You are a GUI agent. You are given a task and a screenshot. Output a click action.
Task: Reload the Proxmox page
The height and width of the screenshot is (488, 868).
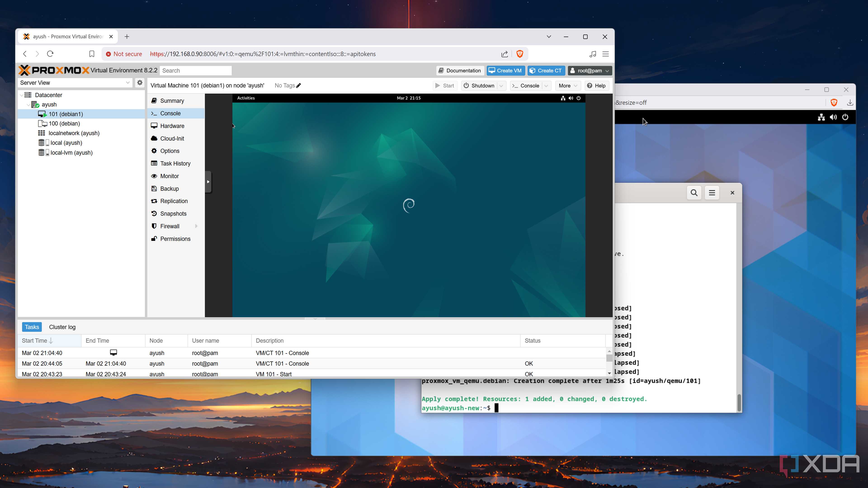[50, 54]
